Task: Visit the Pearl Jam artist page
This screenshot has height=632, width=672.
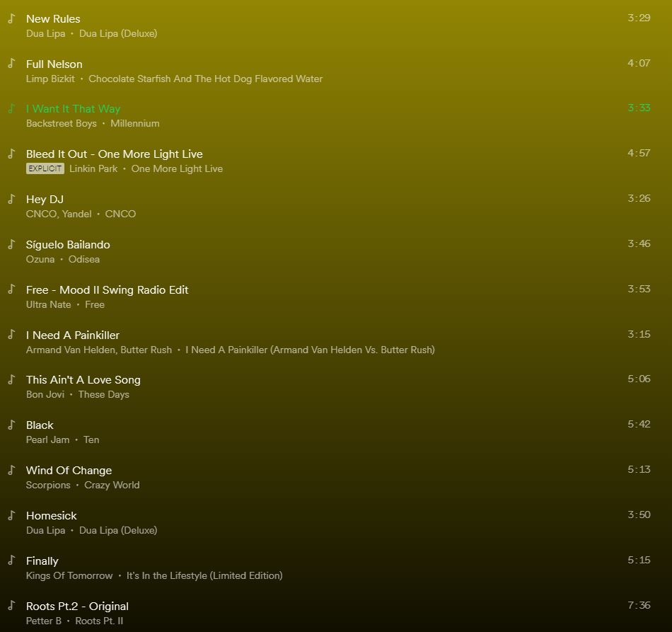Action: pyautogui.click(x=47, y=440)
